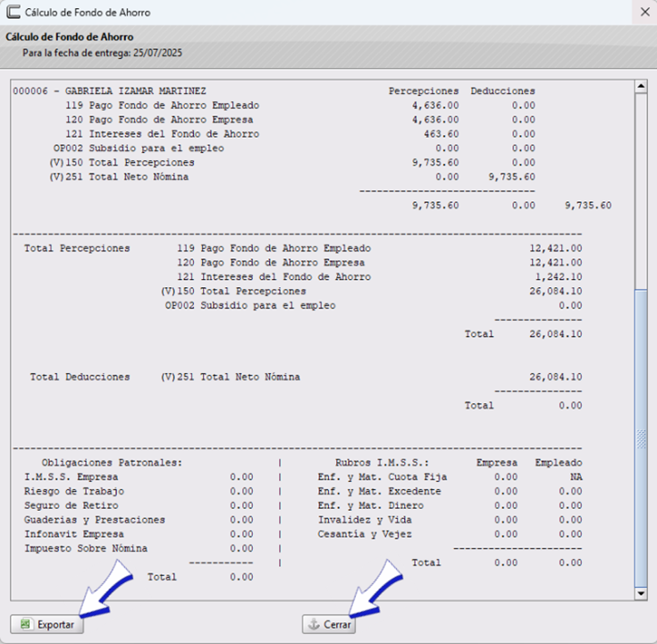Select the delivery date 25/07/2025 text
Screen dimensions: 657x644
click(x=157, y=53)
